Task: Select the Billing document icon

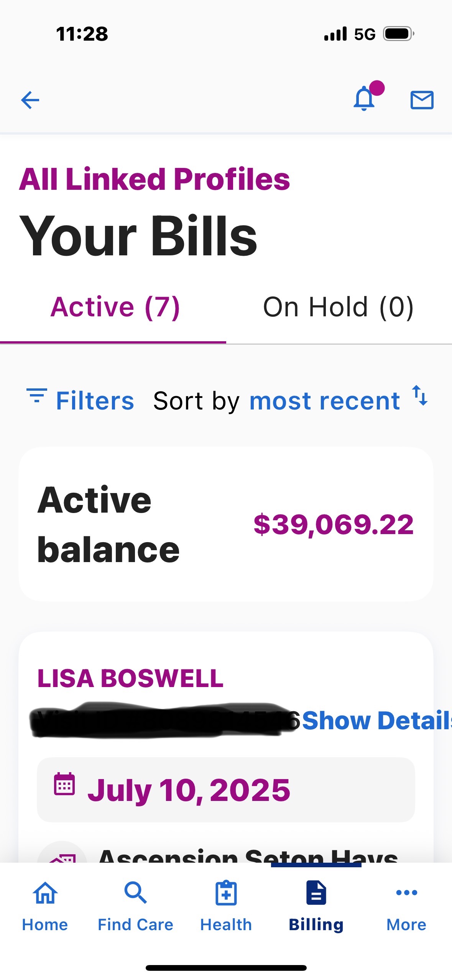Action: pyautogui.click(x=316, y=893)
